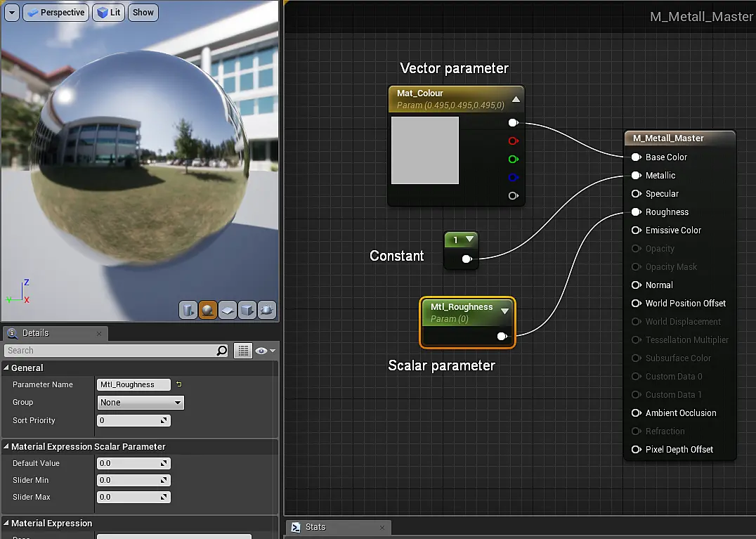Select the teapot custom mesh icon
Viewport: 756px width, 539px height.
click(267, 310)
